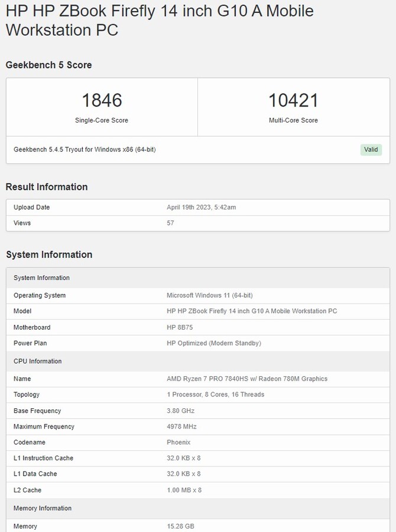Click the Result Information heading
396x532 pixels.
[x=47, y=186]
